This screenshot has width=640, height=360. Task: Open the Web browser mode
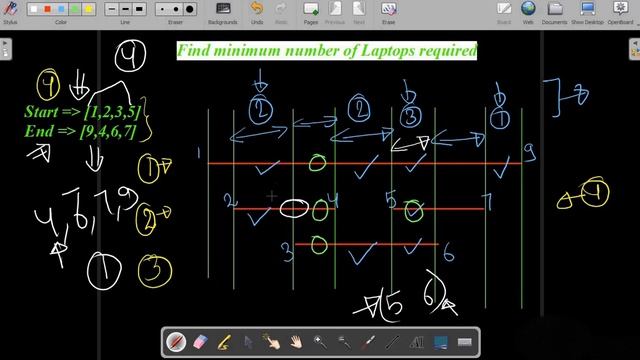(x=528, y=13)
